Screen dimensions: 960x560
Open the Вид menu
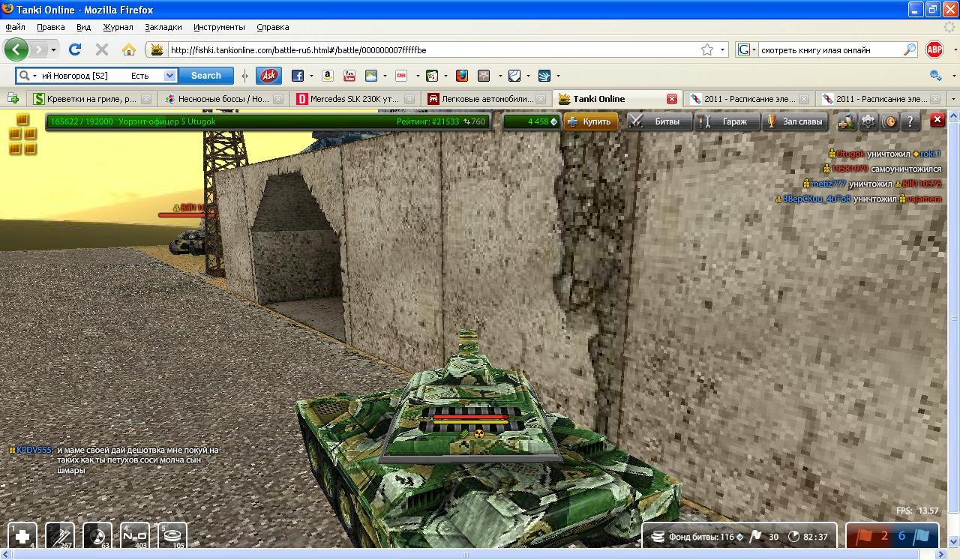pos(83,27)
